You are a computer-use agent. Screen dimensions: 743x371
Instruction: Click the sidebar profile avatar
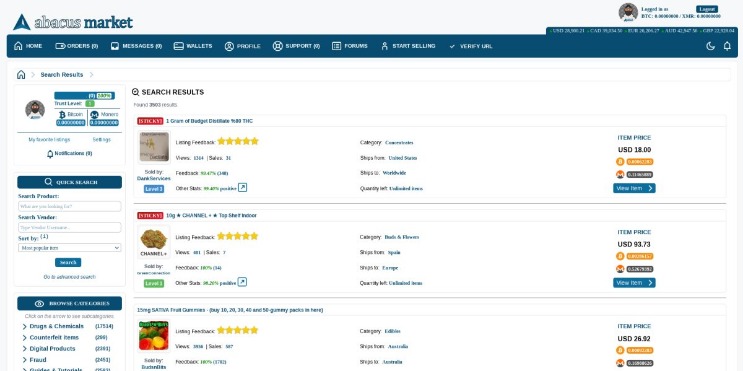point(35,109)
